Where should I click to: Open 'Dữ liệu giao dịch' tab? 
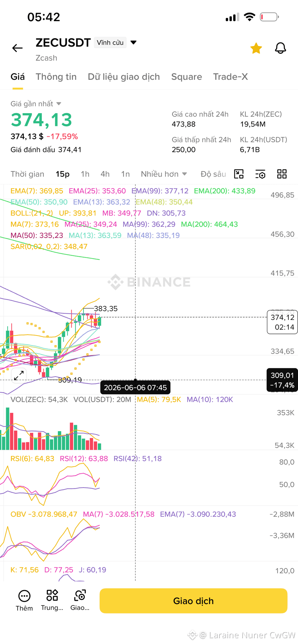pyautogui.click(x=124, y=77)
